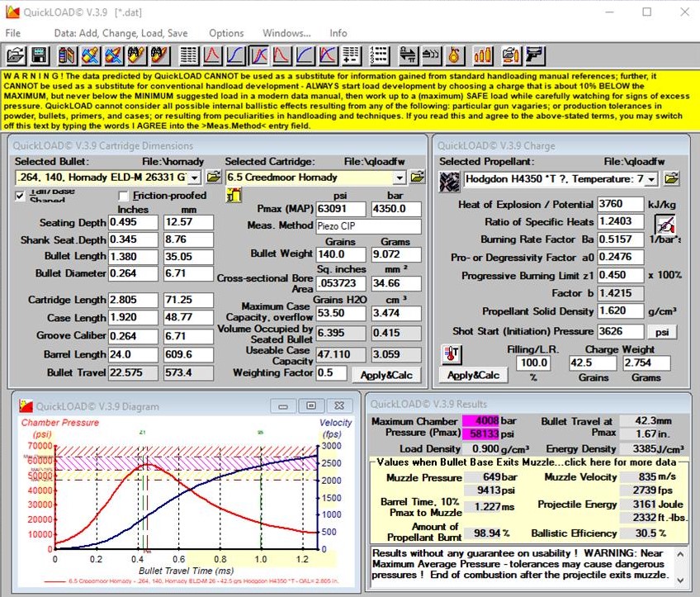Open the table list toolbar icon
Screen dimensions: 700x597
(x=189, y=56)
